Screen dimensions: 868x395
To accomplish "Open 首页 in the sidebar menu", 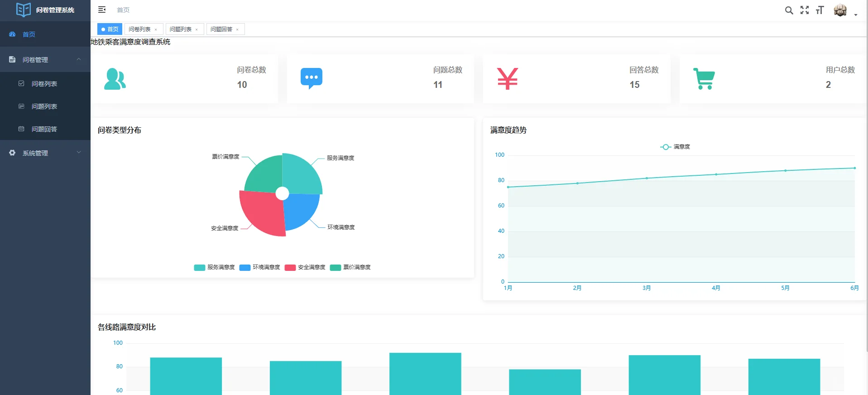I will [45, 34].
